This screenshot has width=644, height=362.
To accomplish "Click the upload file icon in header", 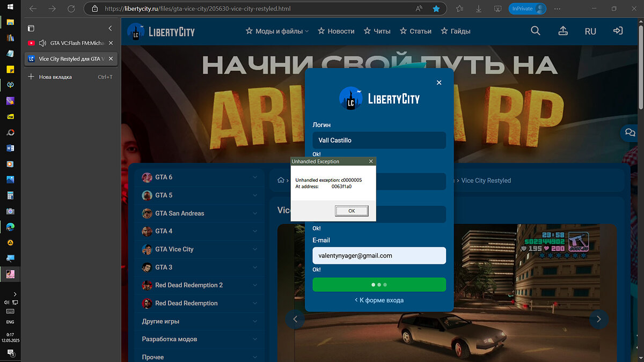I will pyautogui.click(x=563, y=31).
